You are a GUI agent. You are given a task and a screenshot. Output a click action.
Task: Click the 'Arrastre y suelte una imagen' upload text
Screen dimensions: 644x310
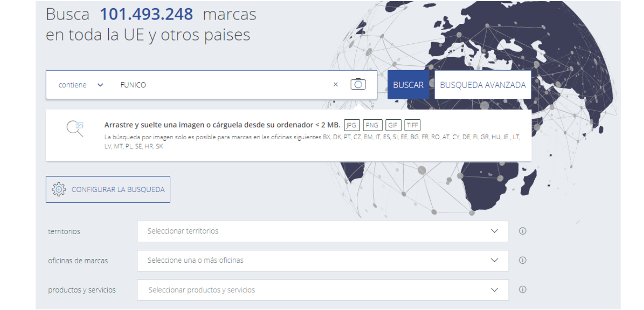[222, 125]
